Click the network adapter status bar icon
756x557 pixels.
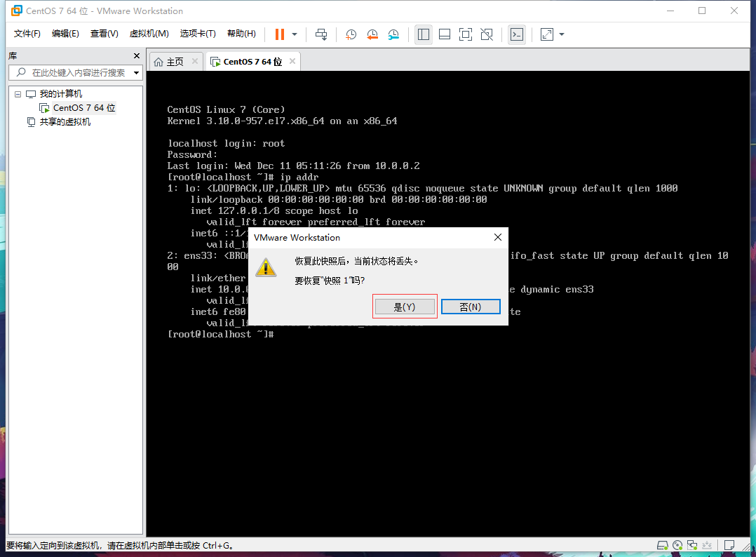[x=692, y=546]
